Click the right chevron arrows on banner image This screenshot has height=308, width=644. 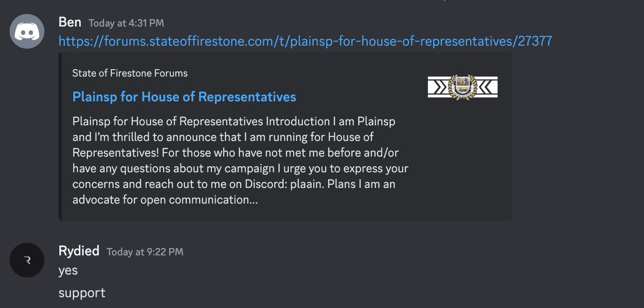click(487, 87)
